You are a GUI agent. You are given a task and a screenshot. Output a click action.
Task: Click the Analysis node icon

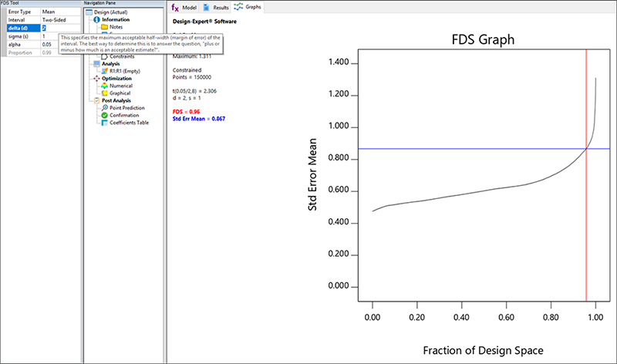pyautogui.click(x=96, y=63)
